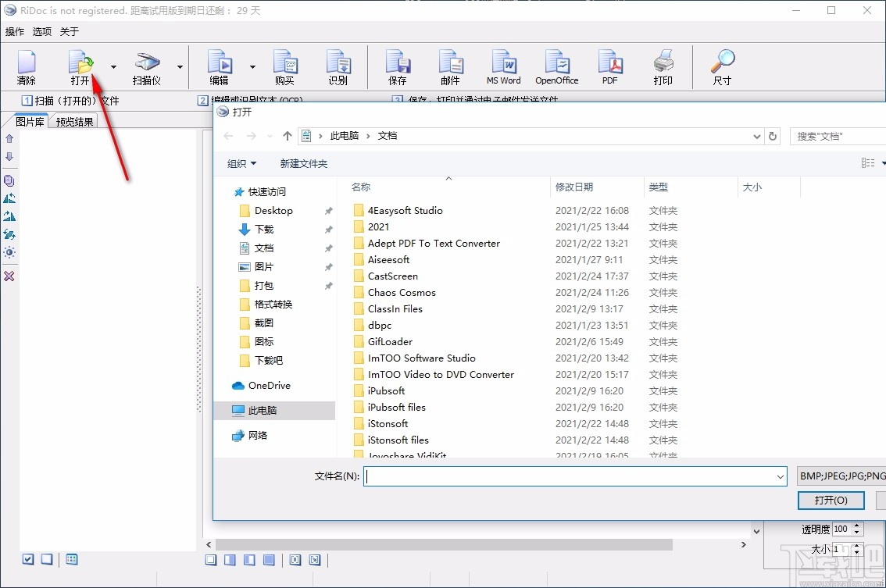Screen dimensions: 886x588
Task: Click the deselect-all empty box icon
Action: coord(47,559)
